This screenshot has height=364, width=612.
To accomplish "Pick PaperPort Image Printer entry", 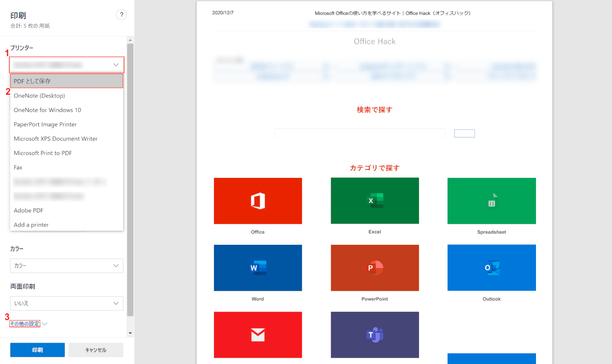I will pyautogui.click(x=66, y=124).
